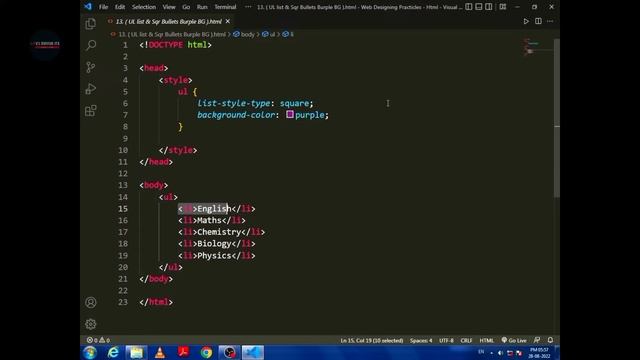Image resolution: width=640 pixels, height=360 pixels.
Task: Click the volume icon in system tray
Action: [x=500, y=353]
